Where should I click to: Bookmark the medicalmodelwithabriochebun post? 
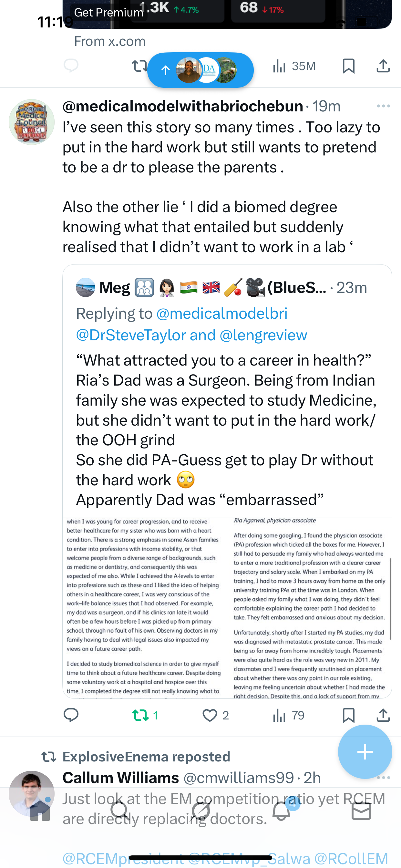[x=348, y=715]
